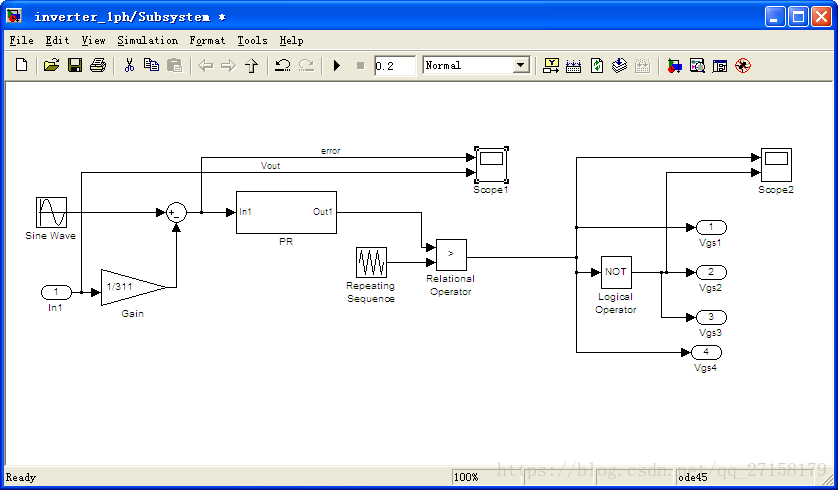This screenshot has height=490, width=838.
Task: Click the yellow Y toolbar icon
Action: tap(551, 66)
